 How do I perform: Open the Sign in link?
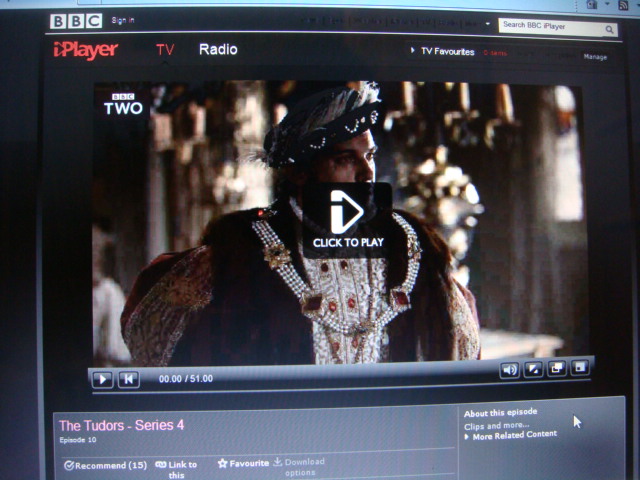123,20
